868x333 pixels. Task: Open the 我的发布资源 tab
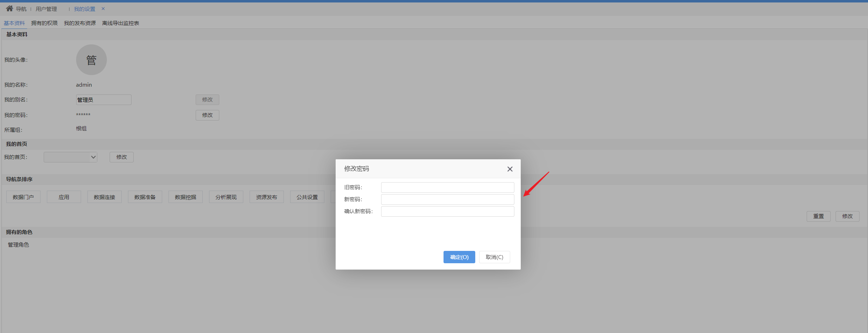coord(80,23)
